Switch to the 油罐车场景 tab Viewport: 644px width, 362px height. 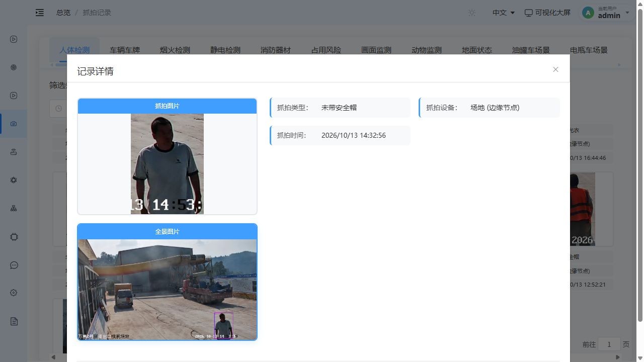[531, 50]
